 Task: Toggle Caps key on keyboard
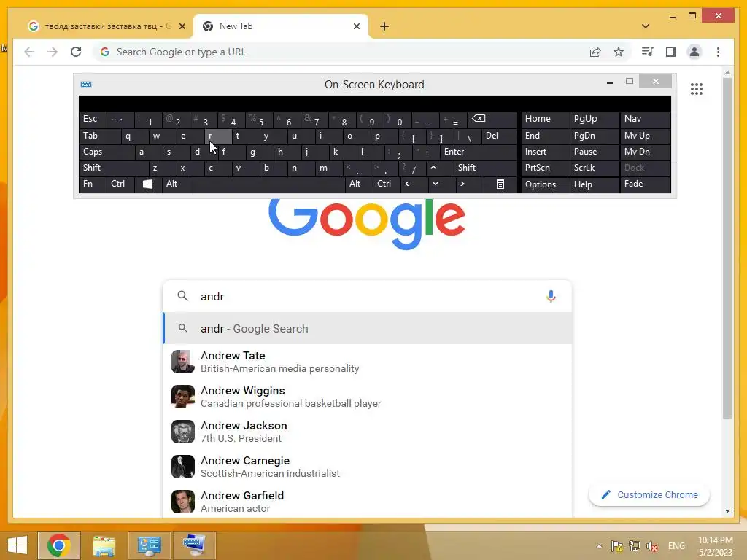107,152
